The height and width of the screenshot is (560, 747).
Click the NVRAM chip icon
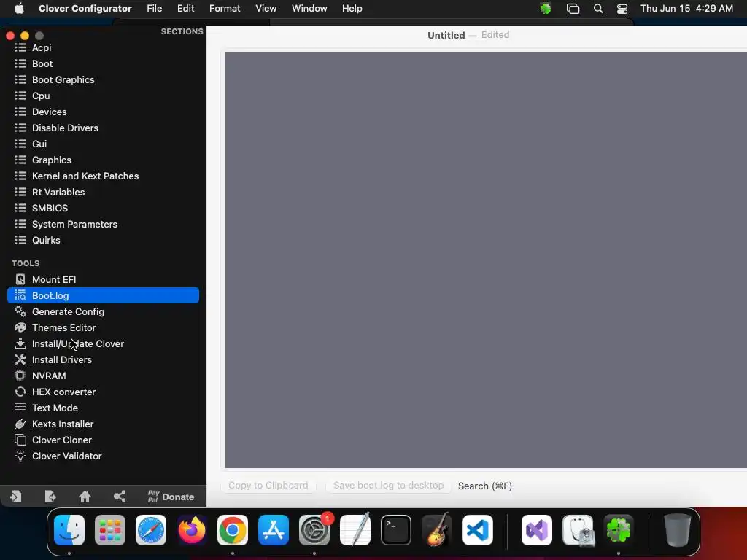click(x=20, y=376)
